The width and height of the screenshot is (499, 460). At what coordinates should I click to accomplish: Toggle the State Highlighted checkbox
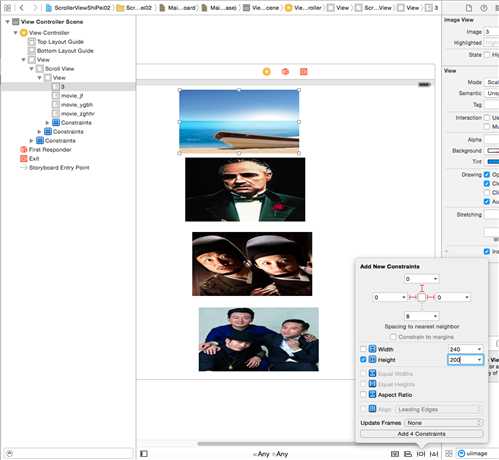pos(487,55)
